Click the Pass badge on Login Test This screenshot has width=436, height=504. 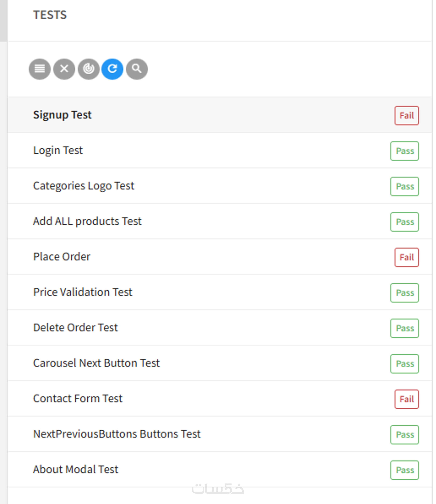click(x=405, y=151)
